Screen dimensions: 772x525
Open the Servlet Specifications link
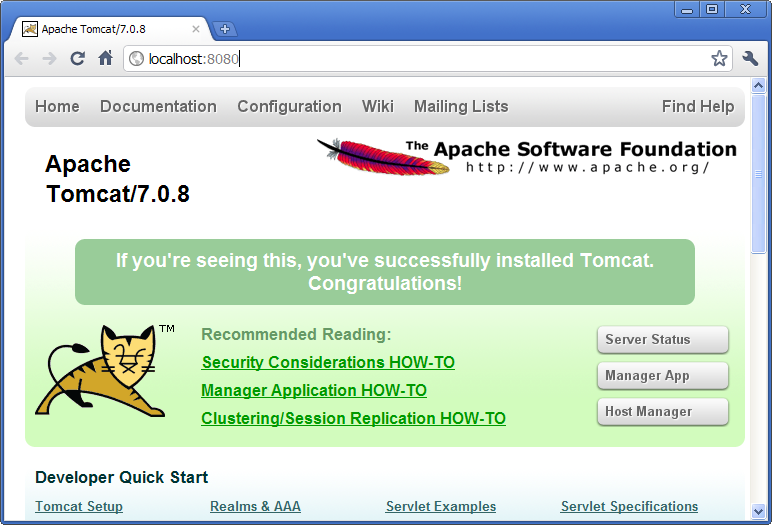629,506
